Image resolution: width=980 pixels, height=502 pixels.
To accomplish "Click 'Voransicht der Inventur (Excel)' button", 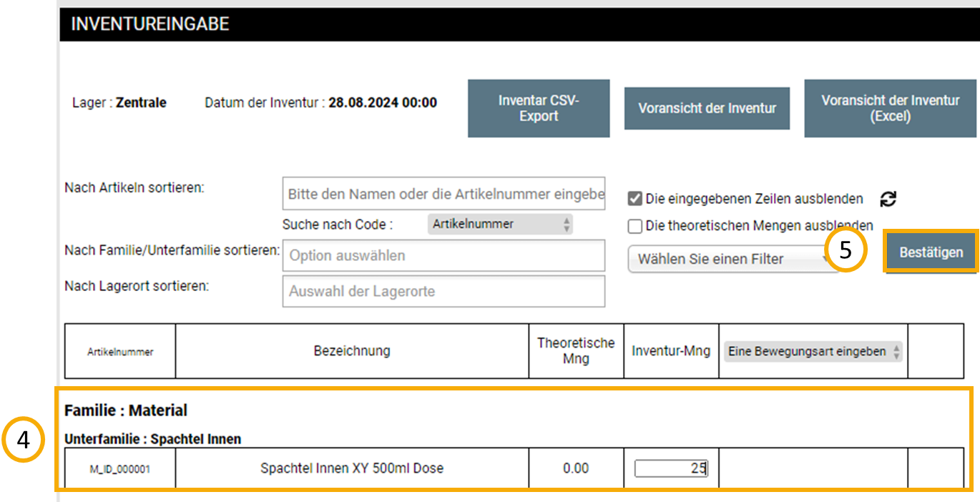I will pos(890,109).
